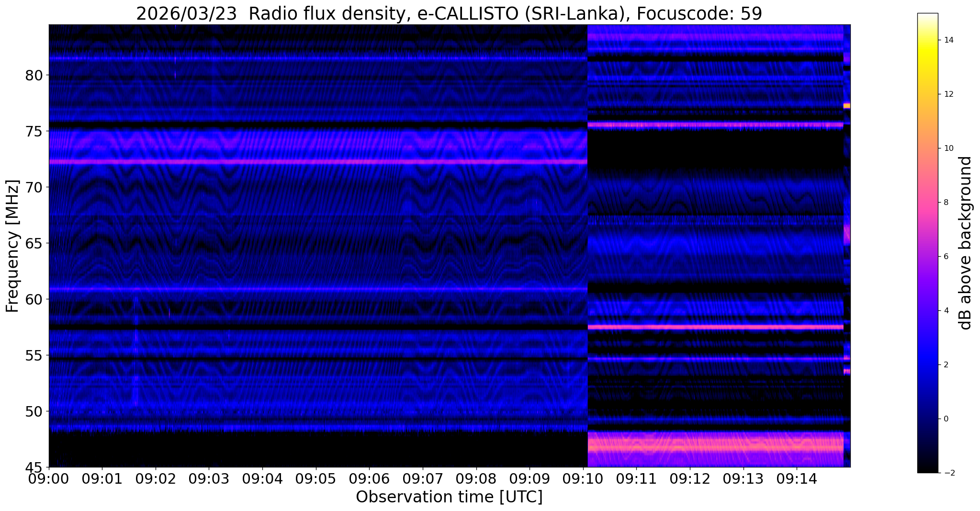Click the 45 MHz frequency tick label
980x511 pixels.
[x=34, y=467]
